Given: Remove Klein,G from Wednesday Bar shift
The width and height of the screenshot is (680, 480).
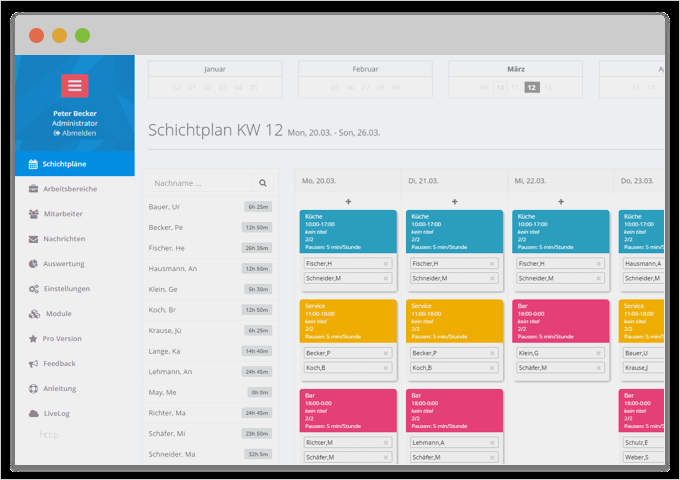Looking at the screenshot, I should coord(599,353).
